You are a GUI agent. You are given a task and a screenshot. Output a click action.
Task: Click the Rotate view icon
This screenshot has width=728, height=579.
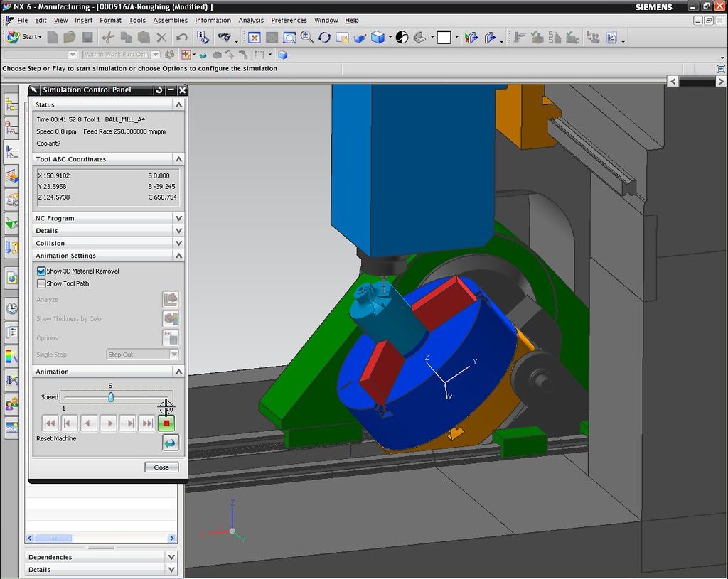coord(325,38)
